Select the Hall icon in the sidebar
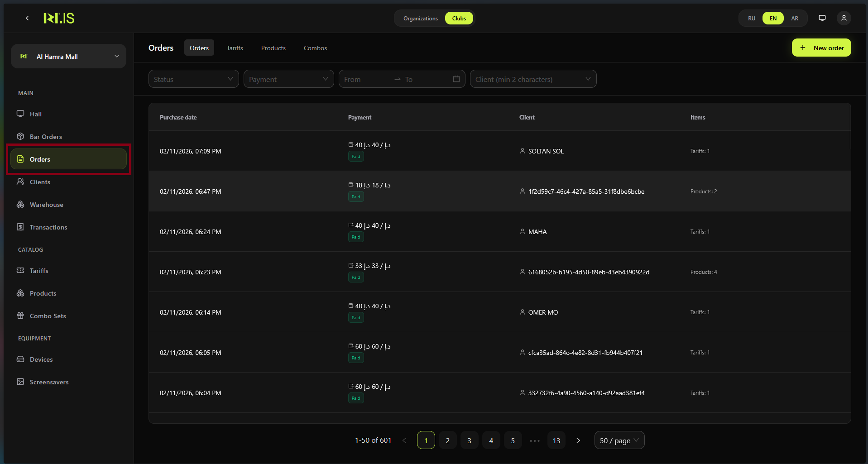Image resolution: width=868 pixels, height=464 pixels. tap(20, 114)
